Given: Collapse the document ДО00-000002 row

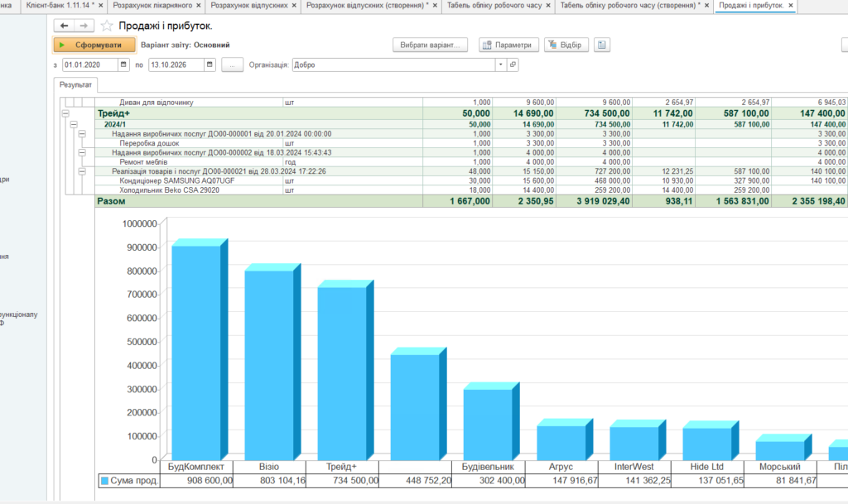Looking at the screenshot, I should coord(82,153).
